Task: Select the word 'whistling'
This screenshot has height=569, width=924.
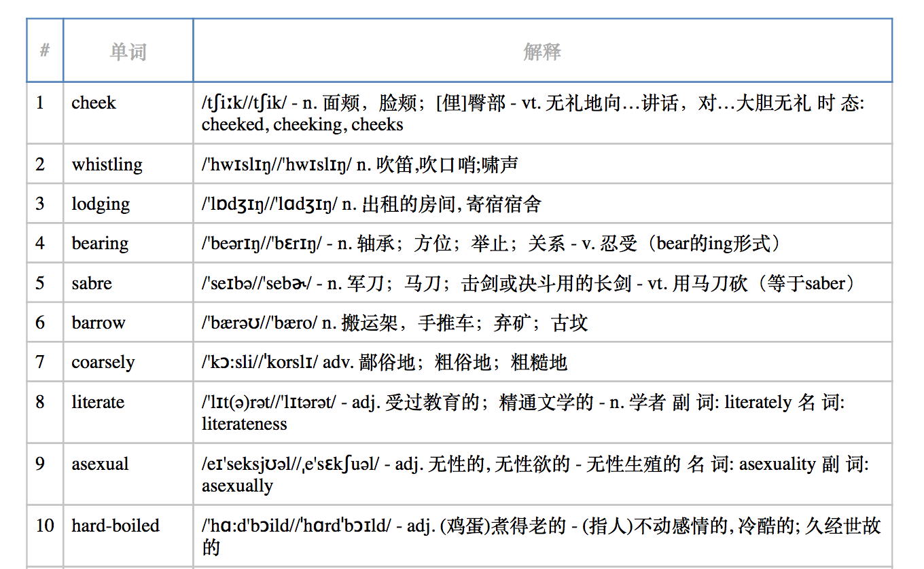Action: pos(107,164)
